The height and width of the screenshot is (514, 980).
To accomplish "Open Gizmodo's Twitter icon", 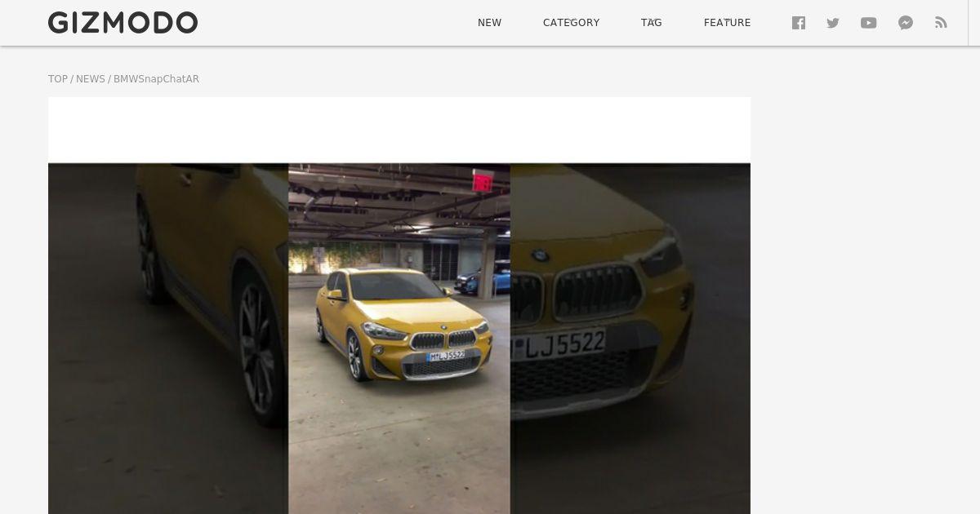I will click(833, 23).
